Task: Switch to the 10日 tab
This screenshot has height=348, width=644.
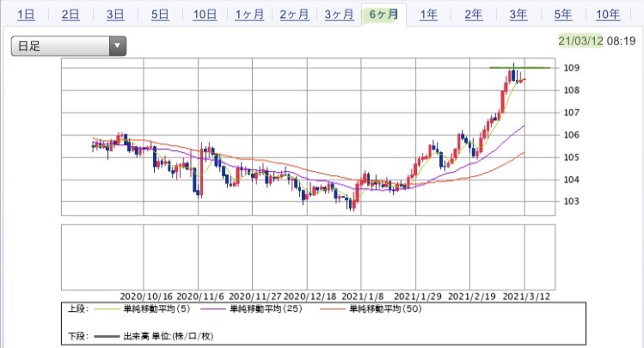Action: pos(205,15)
